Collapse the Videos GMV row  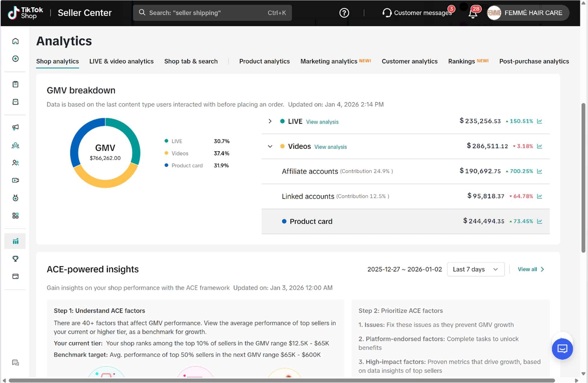coord(270,146)
